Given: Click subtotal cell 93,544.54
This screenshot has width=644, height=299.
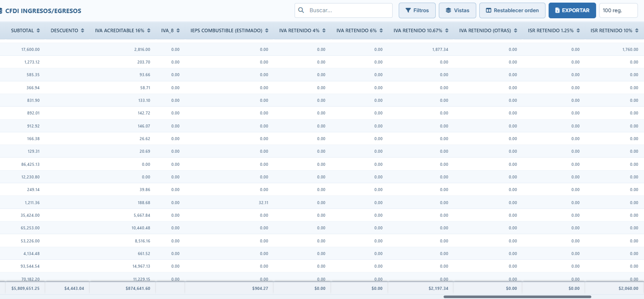Looking at the screenshot, I should [x=30, y=266].
